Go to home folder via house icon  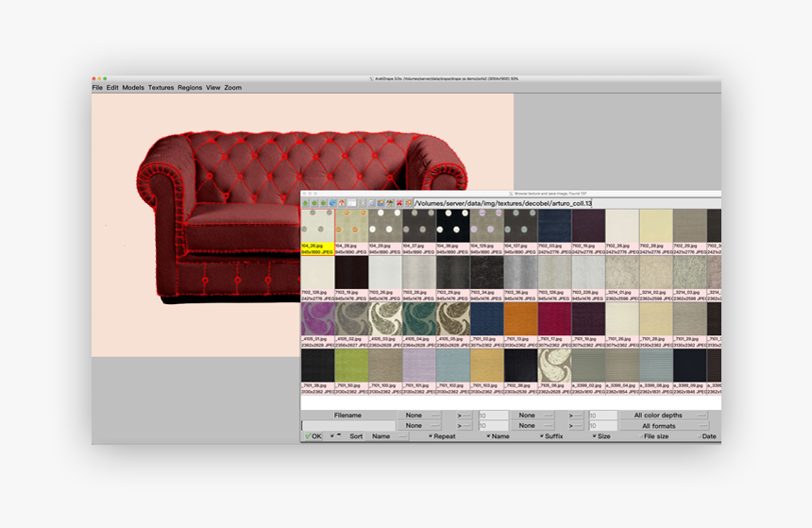(342, 203)
